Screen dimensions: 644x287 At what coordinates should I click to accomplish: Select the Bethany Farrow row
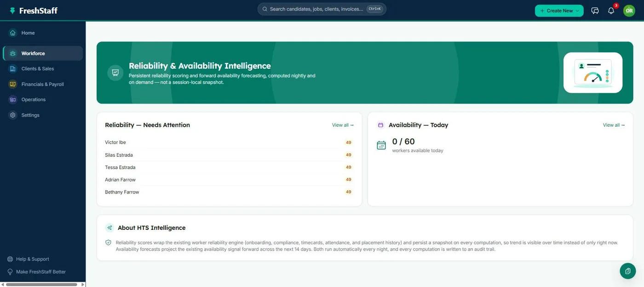[x=229, y=192]
